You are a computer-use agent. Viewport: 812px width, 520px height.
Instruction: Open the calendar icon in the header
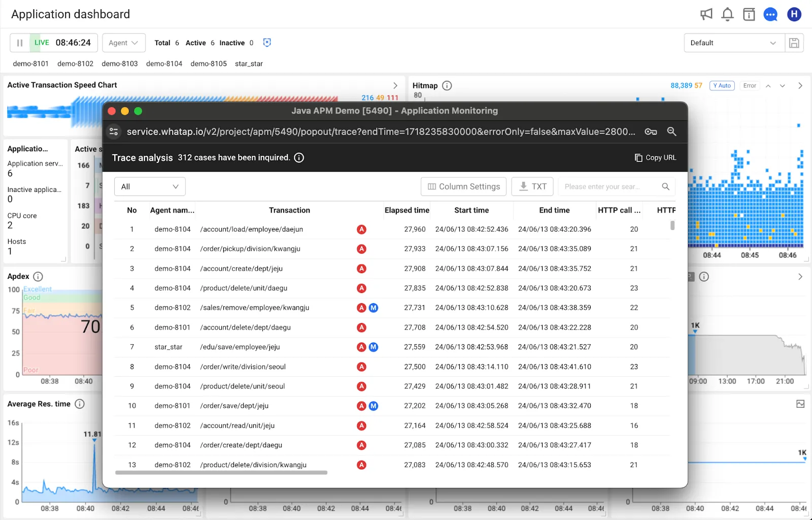[x=749, y=14]
